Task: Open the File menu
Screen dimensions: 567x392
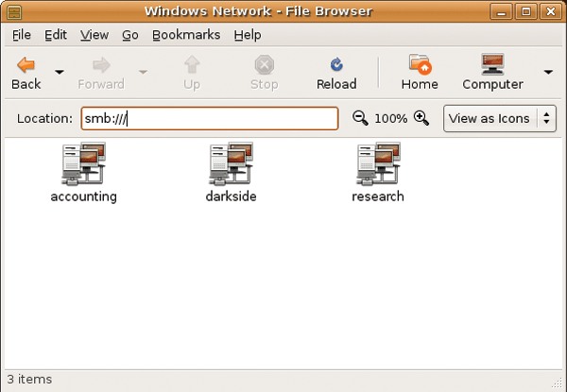Action: (x=22, y=35)
